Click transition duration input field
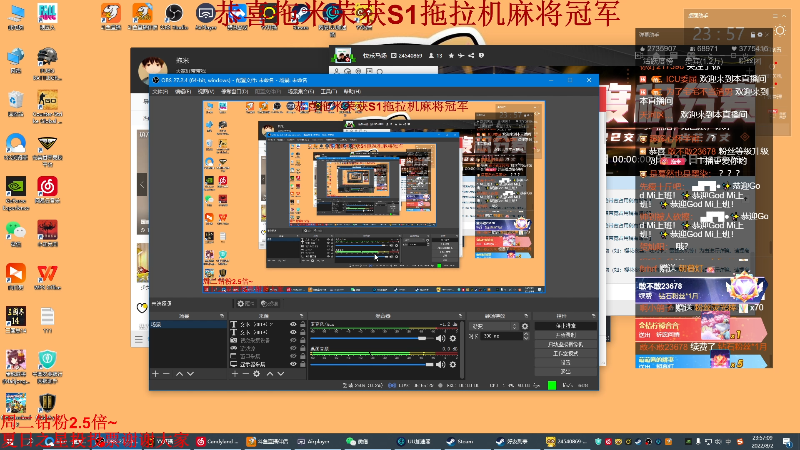 (502, 336)
